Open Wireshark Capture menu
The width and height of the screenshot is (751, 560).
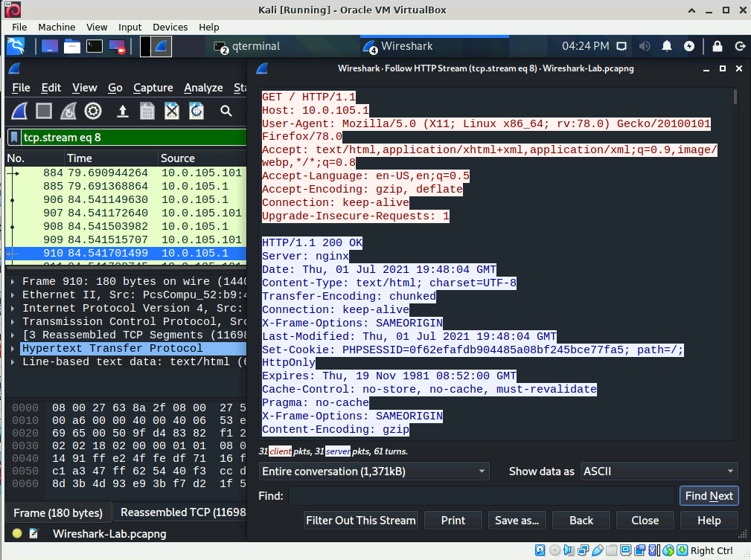(153, 88)
